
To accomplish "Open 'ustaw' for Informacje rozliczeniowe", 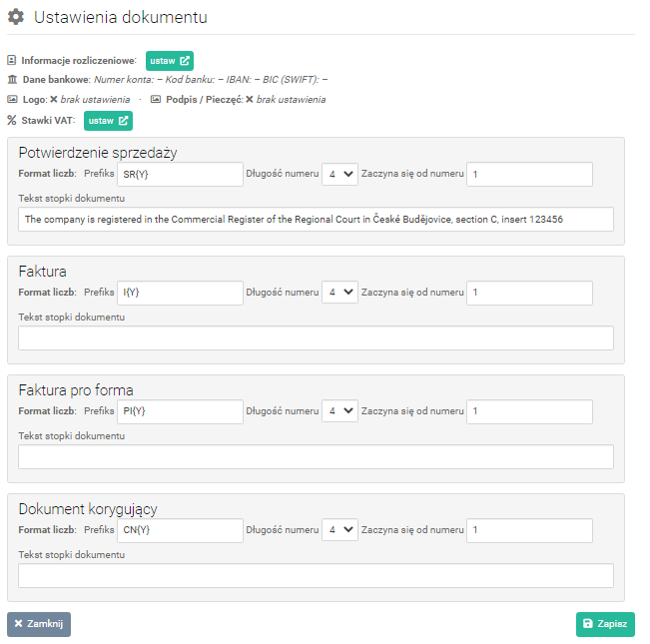I will 170,61.
